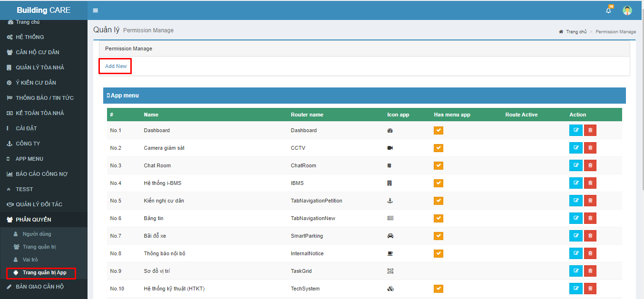Delete the Bảng tin row
Screen dimensions: 644x299
coord(590,218)
